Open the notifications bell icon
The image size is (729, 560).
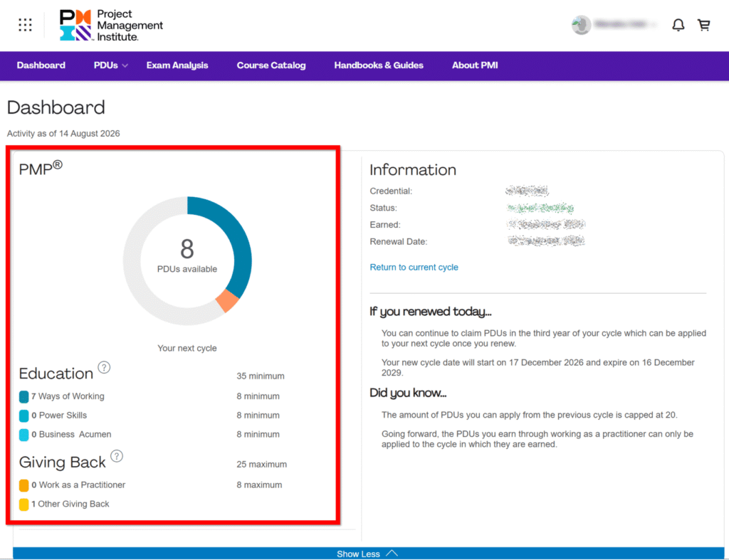click(x=678, y=25)
